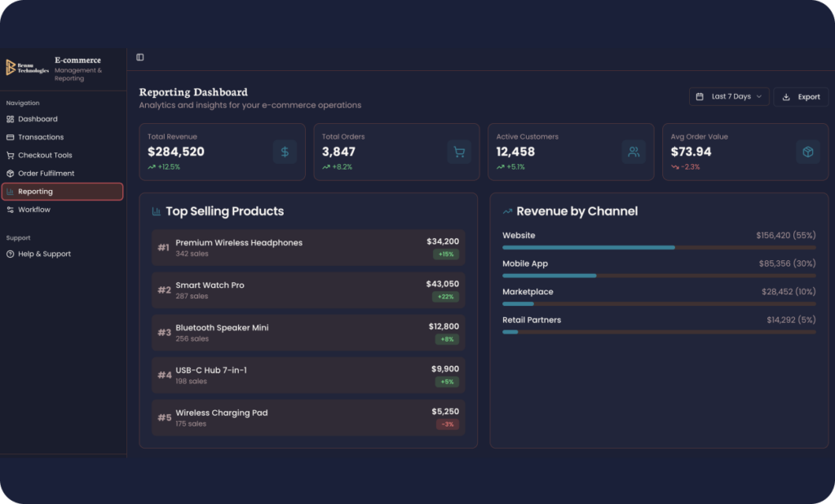Click the bar chart icon beside Top Selling Products
This screenshot has width=835, height=504.
tap(156, 211)
